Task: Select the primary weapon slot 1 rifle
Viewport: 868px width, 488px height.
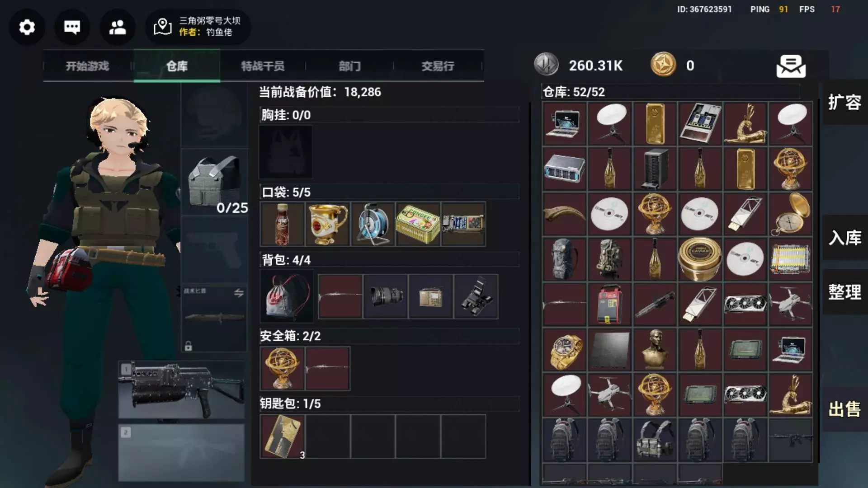Action: click(x=182, y=389)
